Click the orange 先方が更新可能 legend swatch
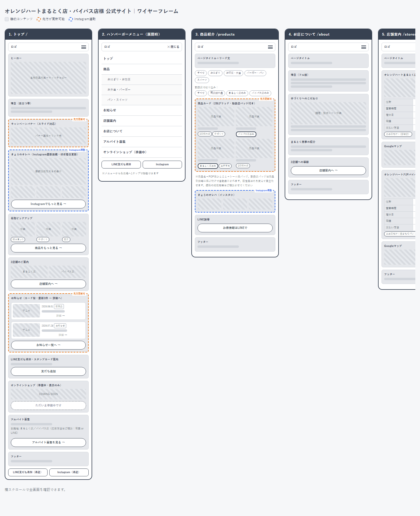Image resolution: width=420 pixels, height=516 pixels. click(x=39, y=19)
